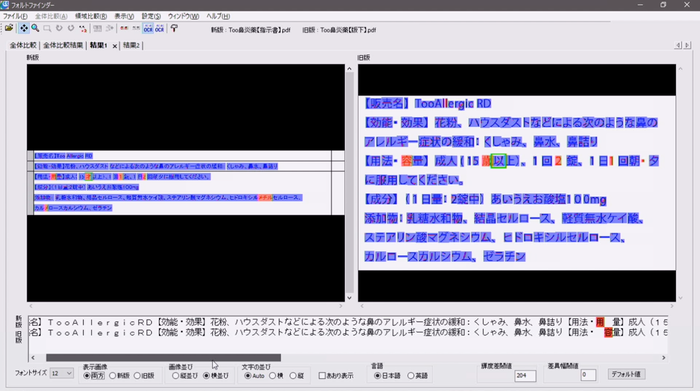700x391 pixels.
Task: Close the 結果1 tab
Action: (x=115, y=46)
